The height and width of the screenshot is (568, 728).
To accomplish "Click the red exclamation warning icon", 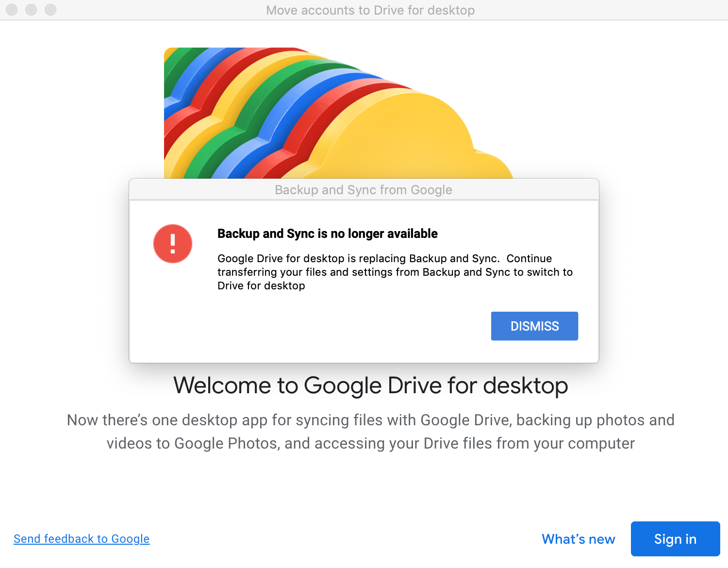I will (x=173, y=244).
